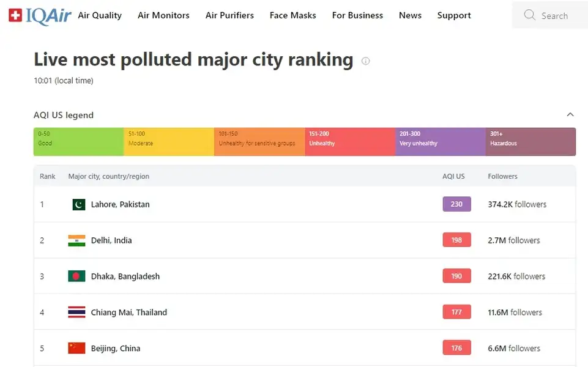The width and height of the screenshot is (588, 367).
Task: Collapse the AQI US legend
Action: (x=570, y=115)
